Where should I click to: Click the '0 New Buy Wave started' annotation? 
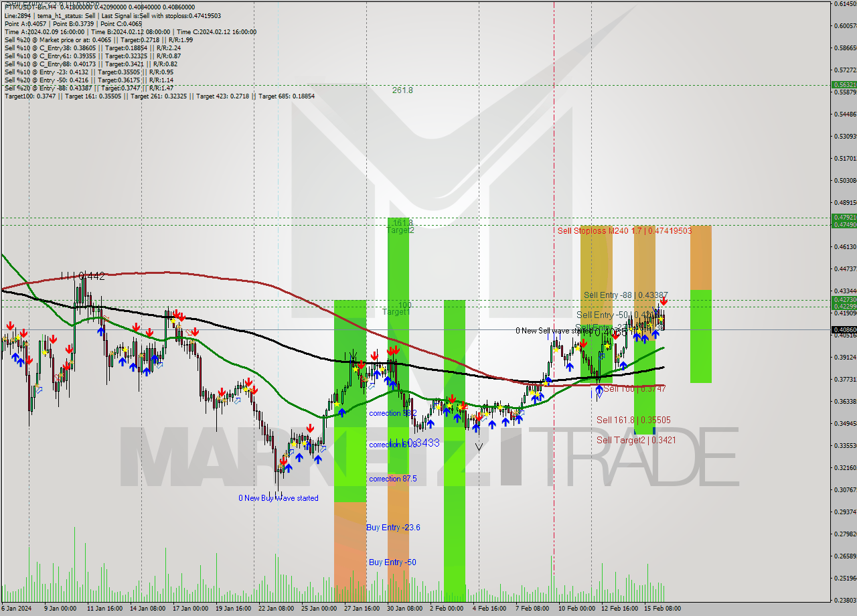tap(279, 498)
